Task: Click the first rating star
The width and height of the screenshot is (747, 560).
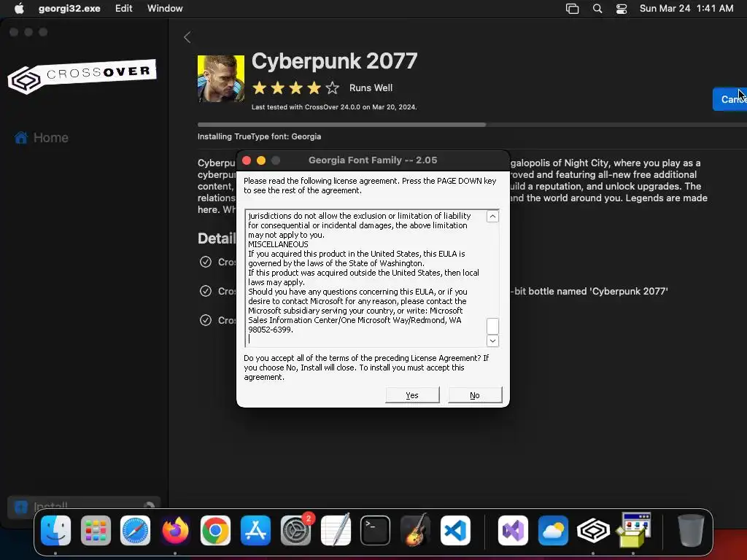Action: coord(259,87)
